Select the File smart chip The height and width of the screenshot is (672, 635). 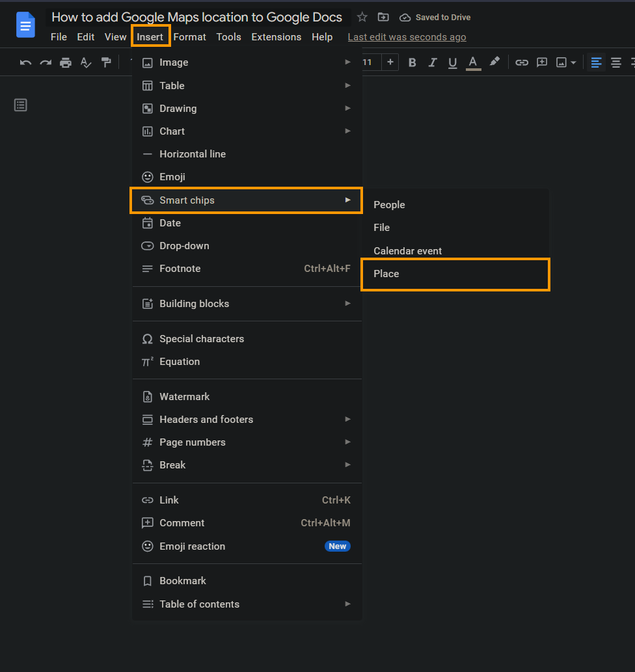pos(456,228)
